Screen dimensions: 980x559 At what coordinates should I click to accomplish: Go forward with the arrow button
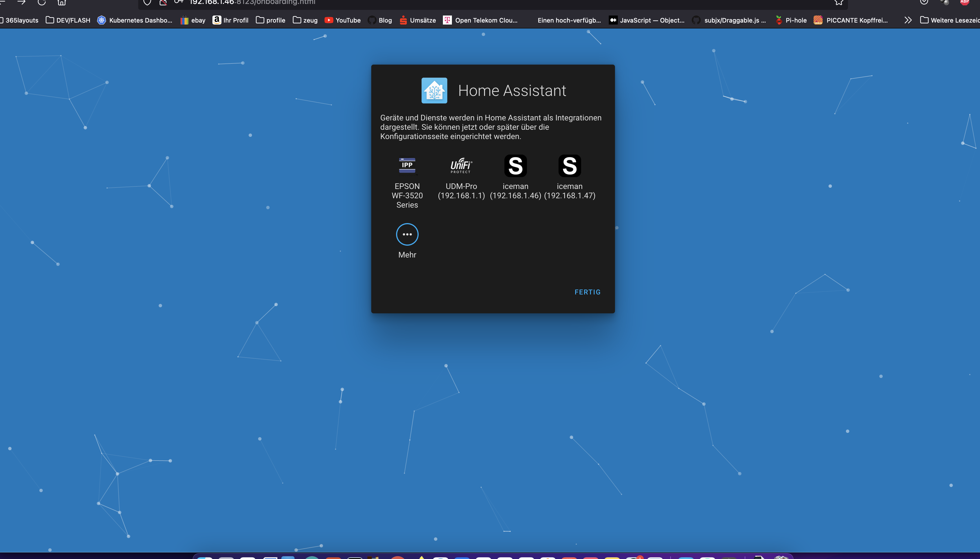coord(21,2)
